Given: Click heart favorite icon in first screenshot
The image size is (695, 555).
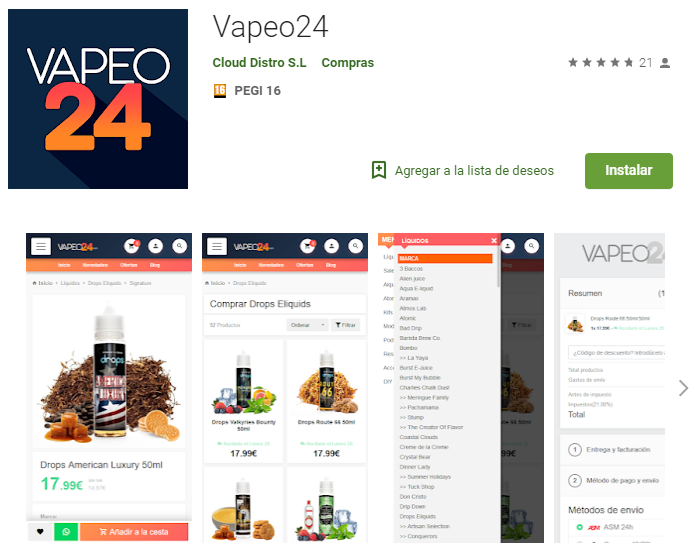Looking at the screenshot, I should 40,532.
